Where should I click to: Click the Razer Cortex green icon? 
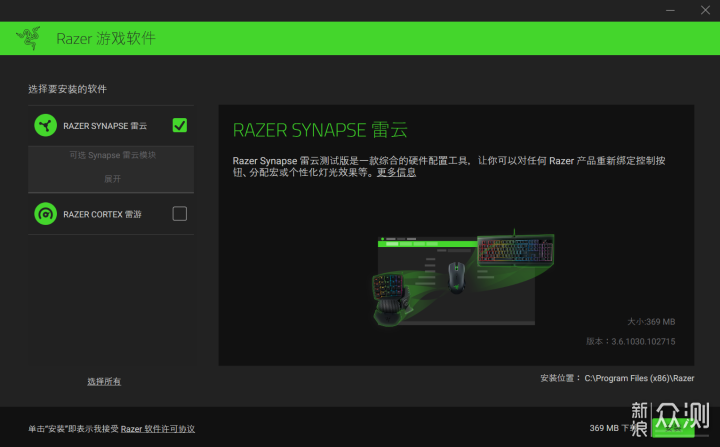point(45,214)
